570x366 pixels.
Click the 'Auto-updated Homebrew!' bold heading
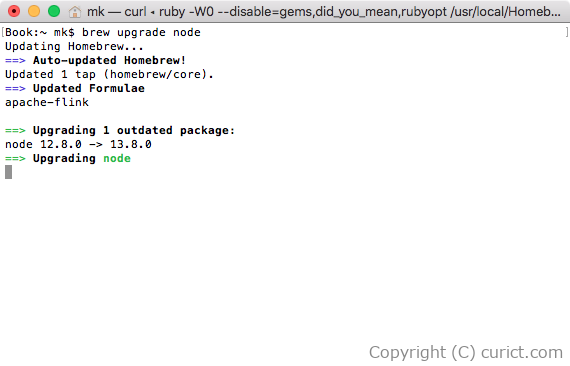[109, 60]
